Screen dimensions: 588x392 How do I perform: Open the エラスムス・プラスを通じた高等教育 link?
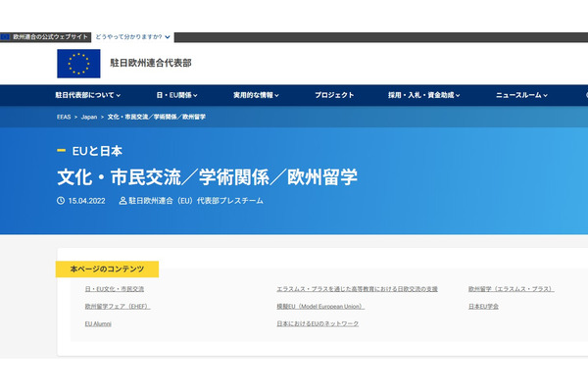pos(357,289)
